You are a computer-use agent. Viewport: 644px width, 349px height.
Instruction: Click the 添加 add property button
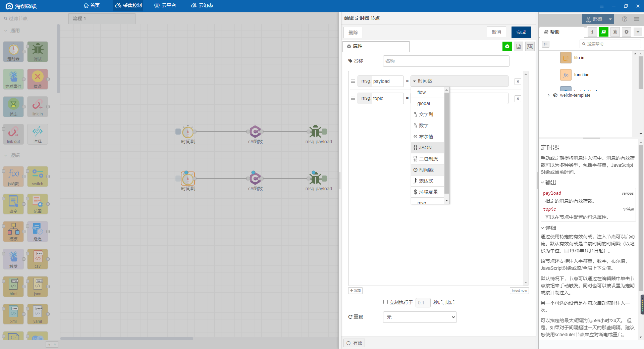pyautogui.click(x=356, y=291)
